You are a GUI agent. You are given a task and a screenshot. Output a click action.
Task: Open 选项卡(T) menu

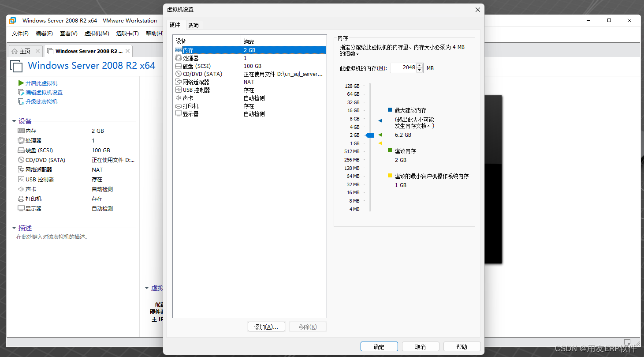click(x=127, y=34)
